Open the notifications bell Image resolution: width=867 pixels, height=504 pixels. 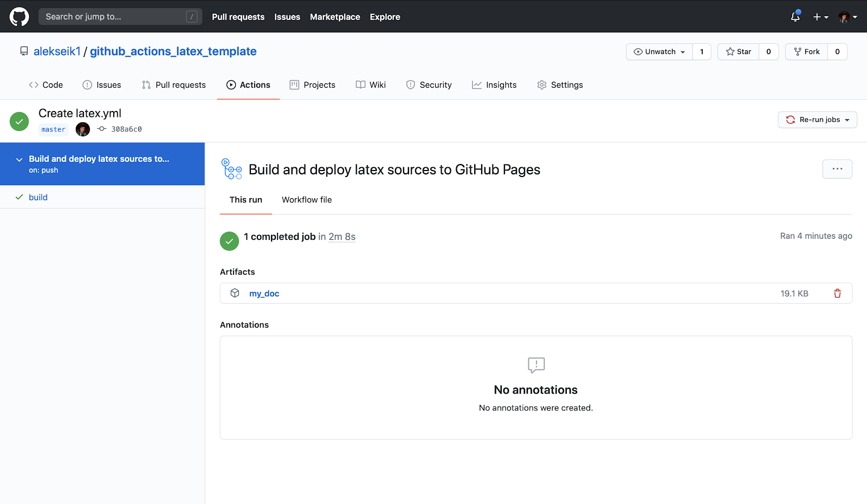pos(795,17)
